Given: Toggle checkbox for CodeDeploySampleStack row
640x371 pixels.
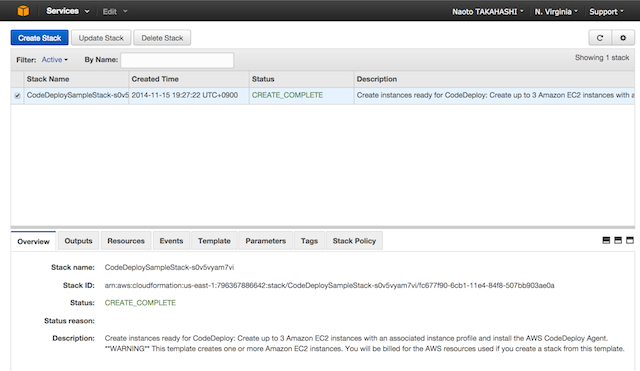Looking at the screenshot, I should [17, 96].
